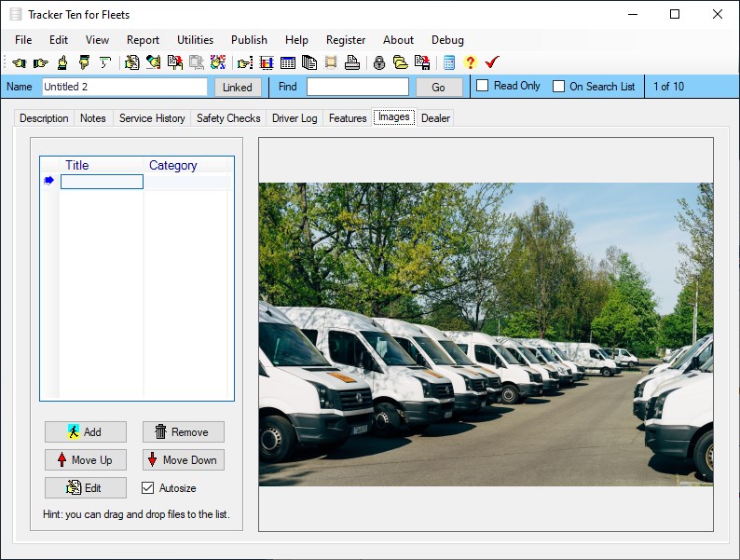Click the Find input field
Viewport: 740px width, 560px height.
click(357, 87)
